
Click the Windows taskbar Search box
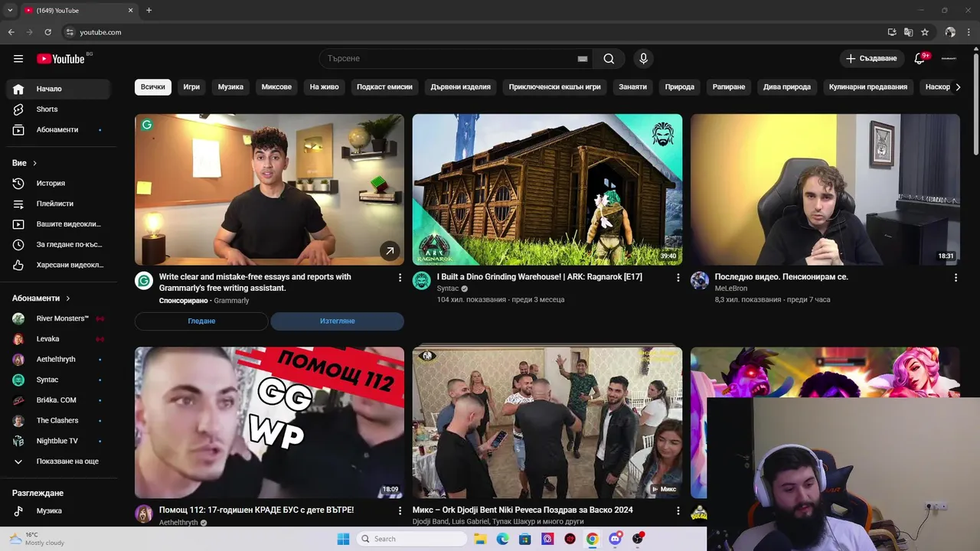click(413, 539)
